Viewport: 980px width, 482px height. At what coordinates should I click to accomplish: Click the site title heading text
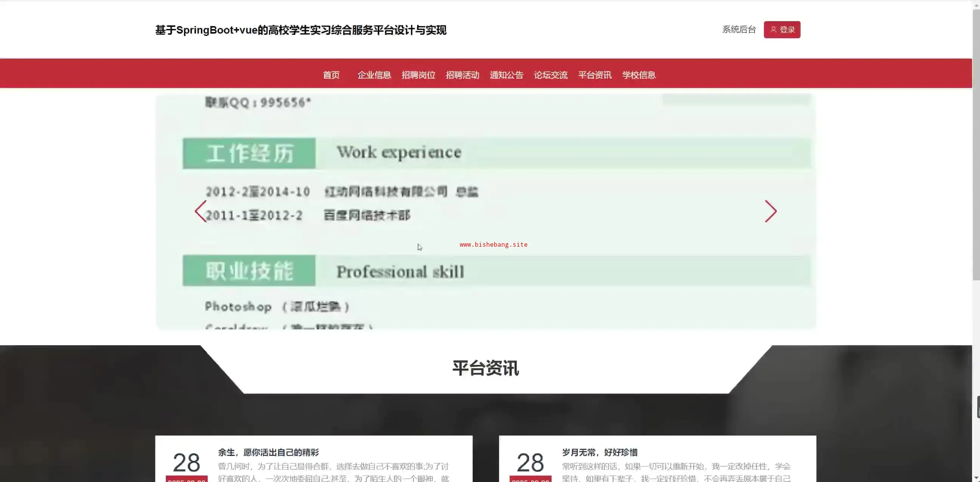coord(301,30)
